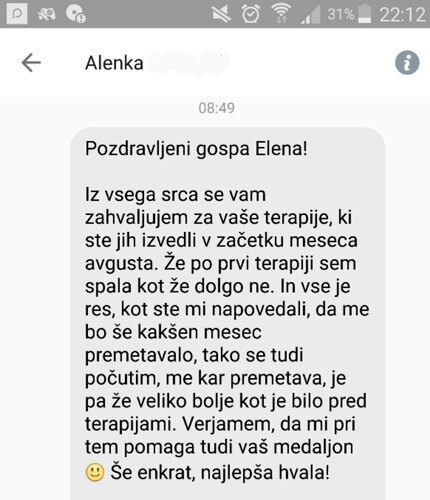
Task: Tap the closing line "Še enkrat, najlepša hvala!"
Action: tap(220, 473)
